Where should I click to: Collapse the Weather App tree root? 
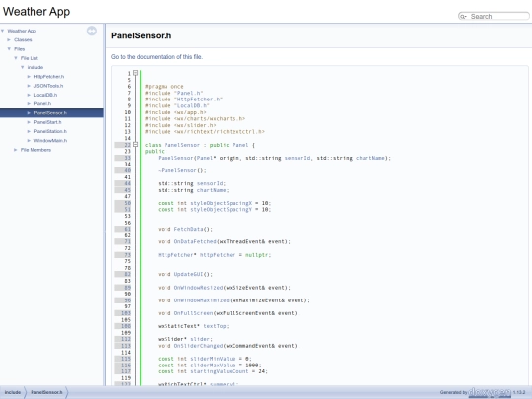pos(3,31)
